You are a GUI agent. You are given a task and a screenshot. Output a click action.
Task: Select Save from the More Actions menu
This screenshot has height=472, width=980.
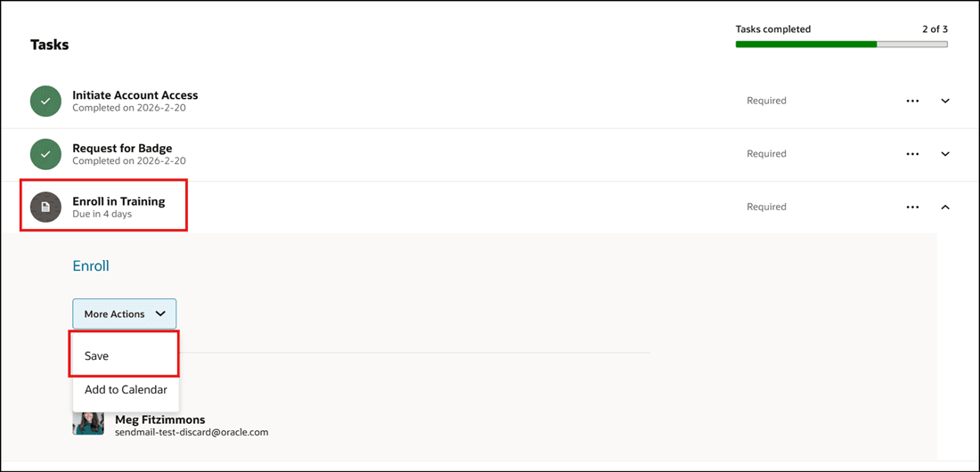tap(97, 356)
